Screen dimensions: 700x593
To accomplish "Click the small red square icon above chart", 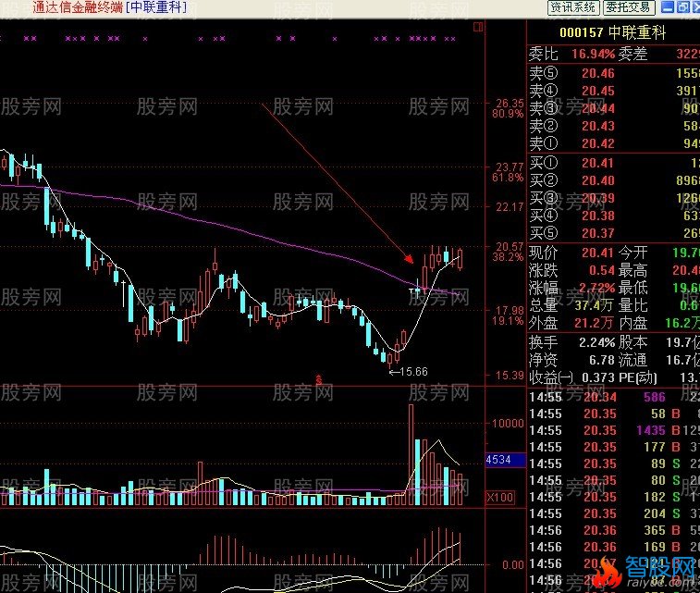I will (x=478, y=27).
